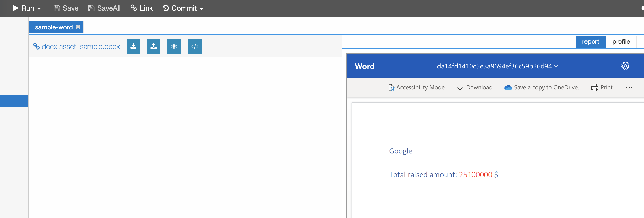Image resolution: width=644 pixels, height=218 pixels.
Task: Open the more options ellipsis menu
Action: [x=629, y=87]
